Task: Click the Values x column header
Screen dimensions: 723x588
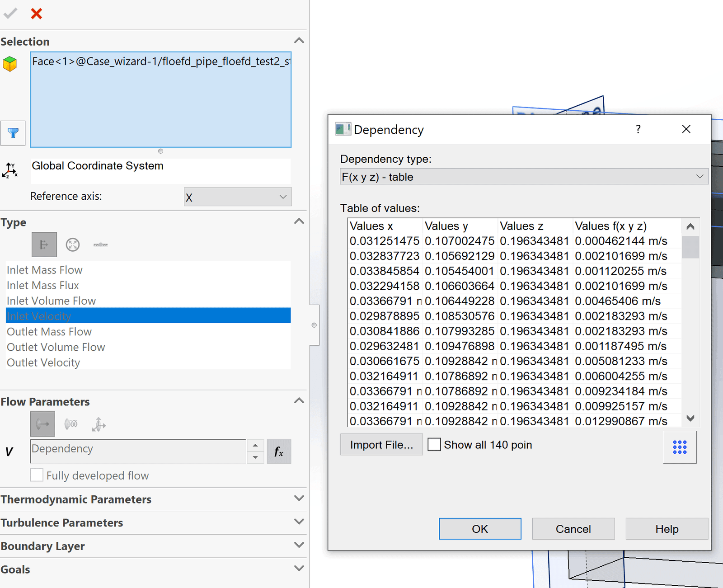Action: (x=385, y=226)
